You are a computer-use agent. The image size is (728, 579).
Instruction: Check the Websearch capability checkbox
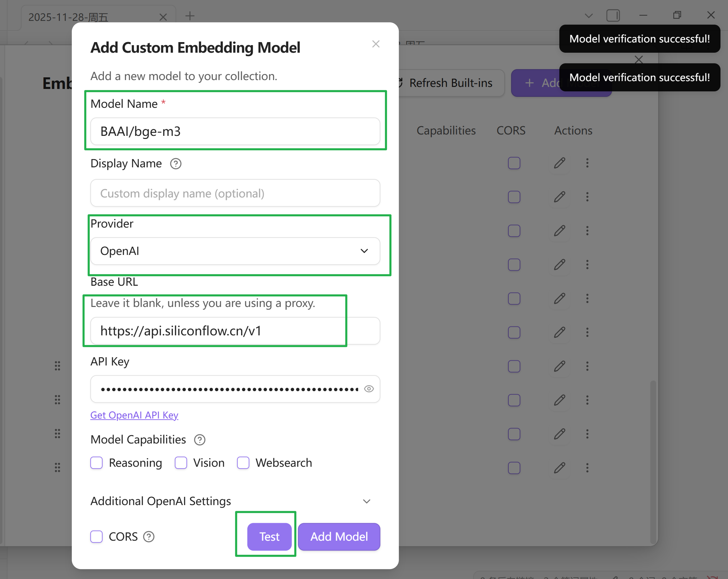tap(243, 463)
